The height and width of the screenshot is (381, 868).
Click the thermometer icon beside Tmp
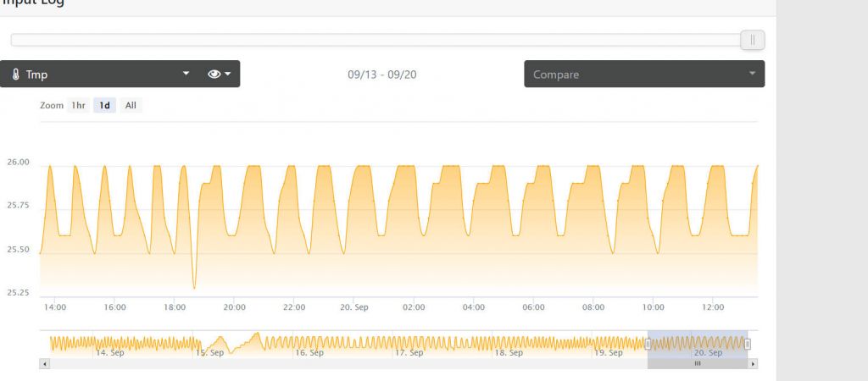click(16, 75)
